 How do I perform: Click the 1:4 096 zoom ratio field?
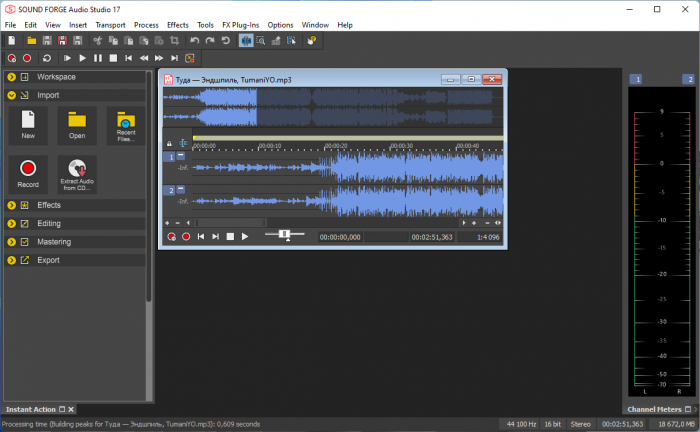tap(480, 237)
